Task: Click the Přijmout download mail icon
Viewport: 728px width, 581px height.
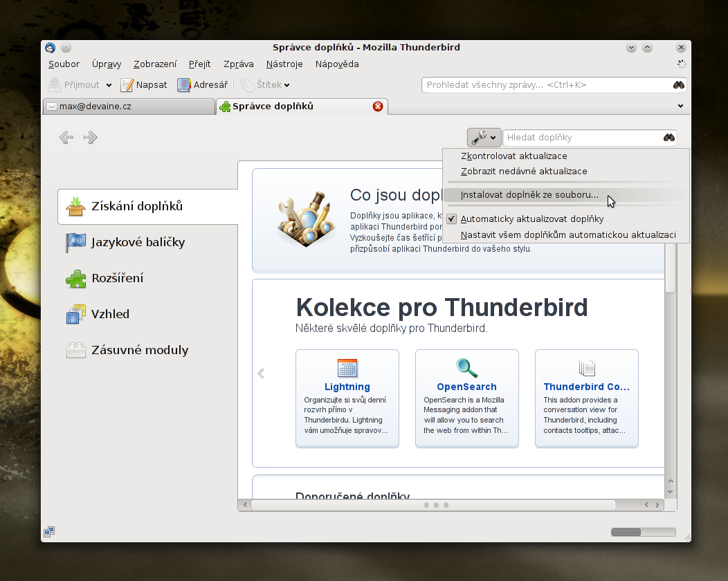Action: tap(55, 84)
